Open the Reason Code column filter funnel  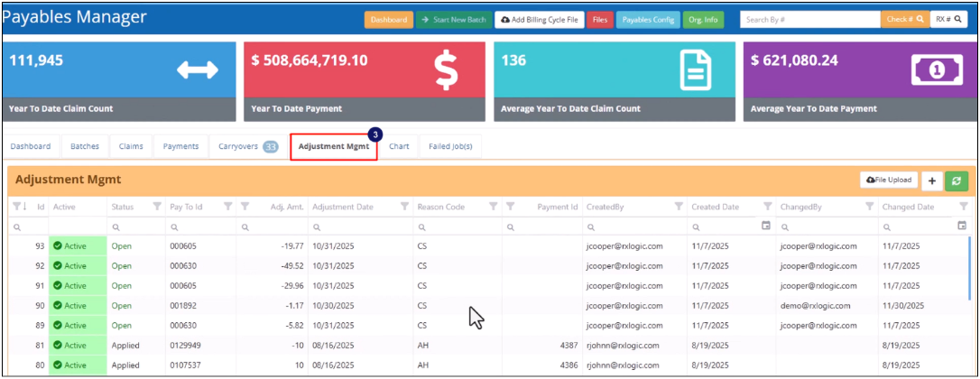[x=493, y=207]
